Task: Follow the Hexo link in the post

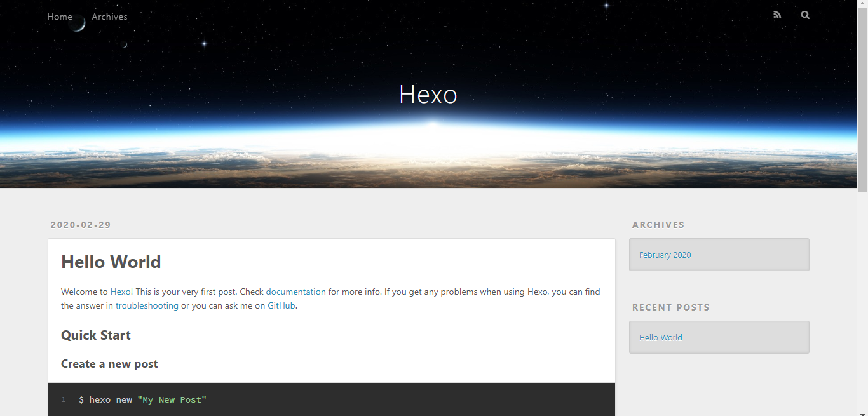Action: click(120, 292)
